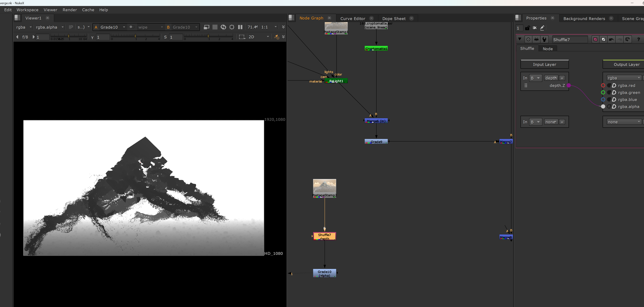Click the pencil edit icon in Properties
This screenshot has height=307, width=644.
tap(542, 28)
